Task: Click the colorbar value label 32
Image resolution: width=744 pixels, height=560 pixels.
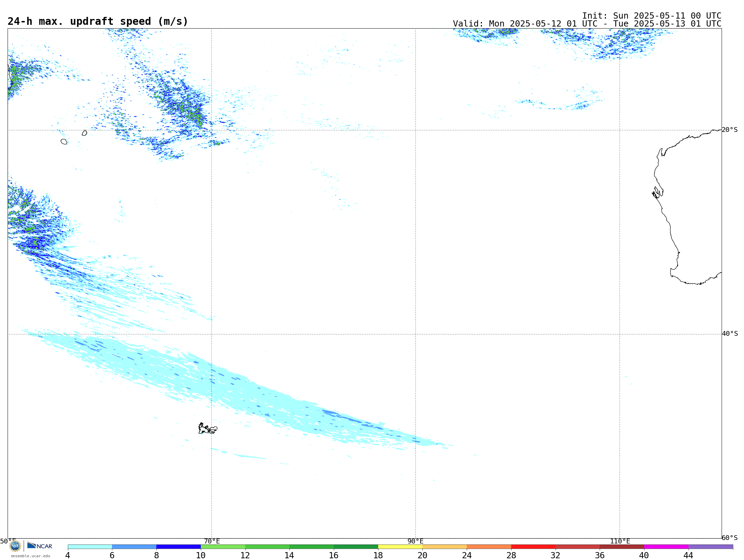Action: coord(556,555)
